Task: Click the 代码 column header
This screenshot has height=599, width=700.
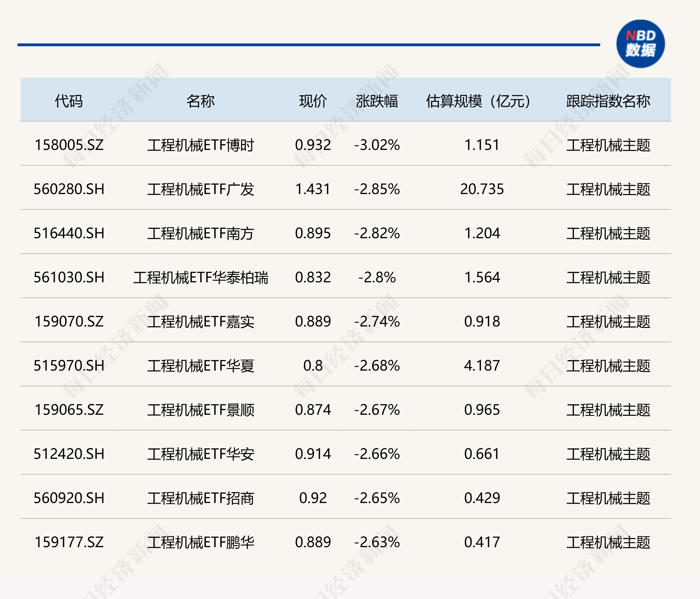Action: (69, 101)
